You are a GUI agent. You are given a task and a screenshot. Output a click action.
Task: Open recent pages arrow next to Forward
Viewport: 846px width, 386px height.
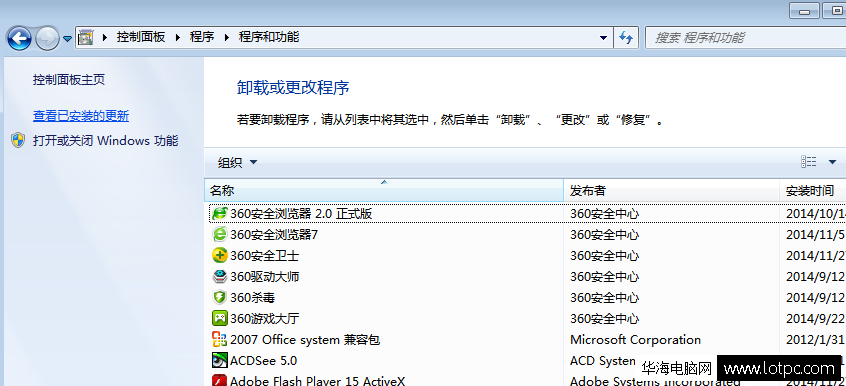point(67,39)
